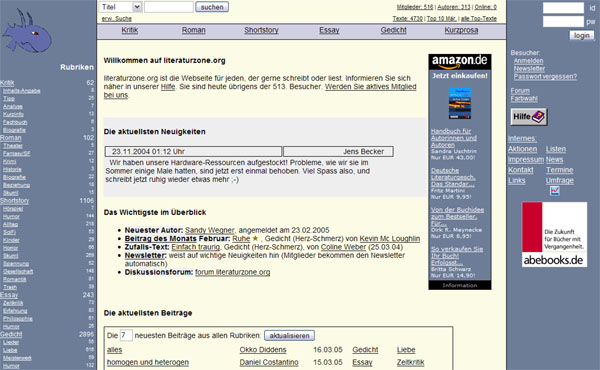Open Deutsche Literaturgesch. Amazon link
Image resolution: width=600 pixels, height=370 pixels.
click(453, 177)
